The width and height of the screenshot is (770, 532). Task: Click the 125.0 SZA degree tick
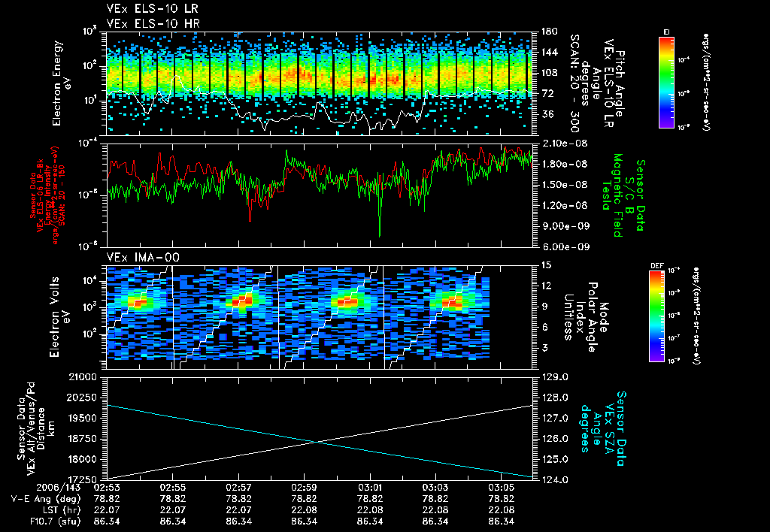554,459
